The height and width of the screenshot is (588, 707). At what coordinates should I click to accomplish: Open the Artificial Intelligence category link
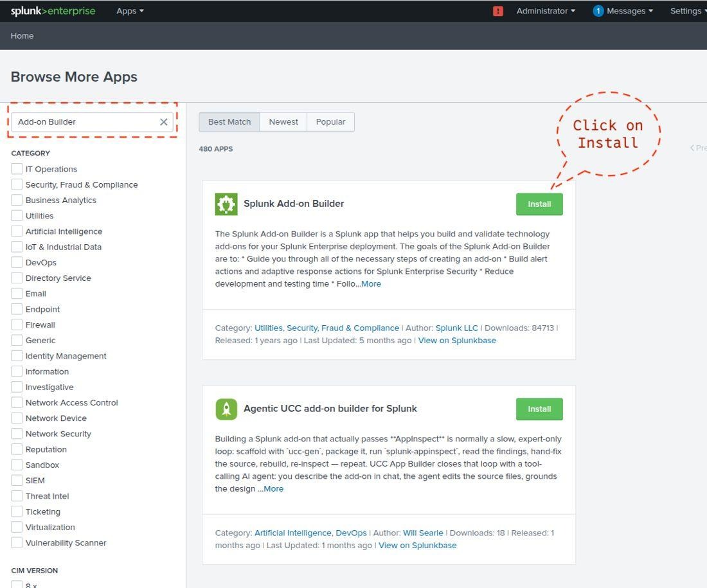[x=292, y=533]
